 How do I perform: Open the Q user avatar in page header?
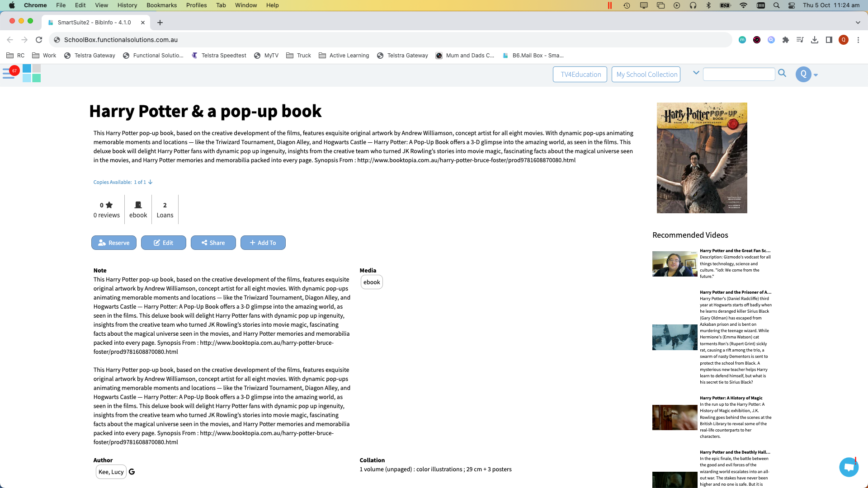803,74
